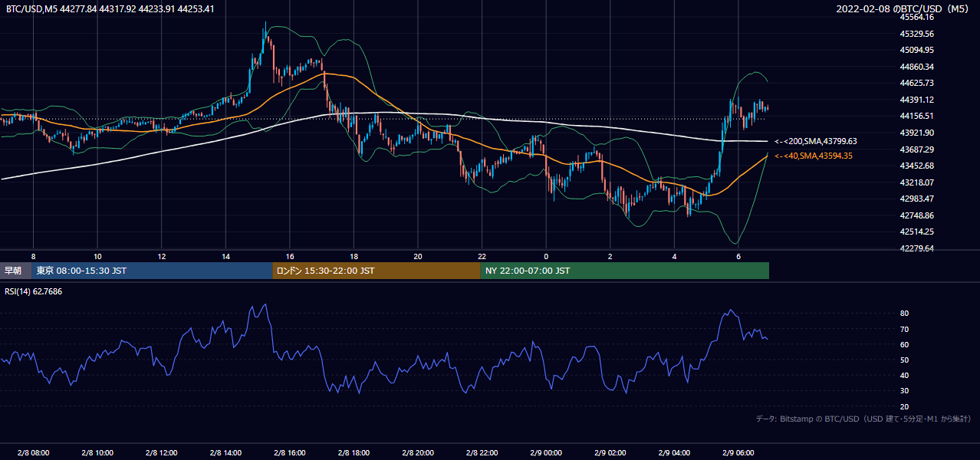Click price axis value 44625.73

(x=916, y=83)
